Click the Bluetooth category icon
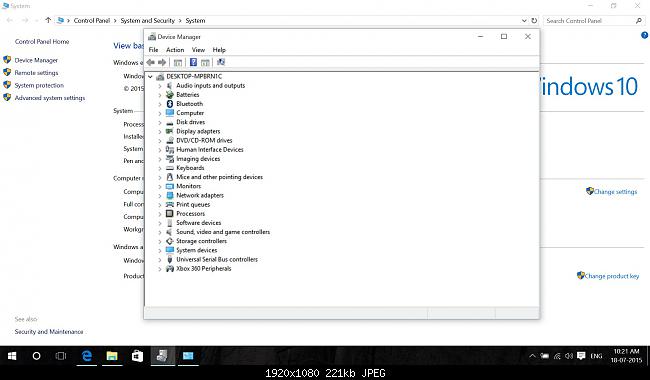650x380 pixels. point(170,104)
